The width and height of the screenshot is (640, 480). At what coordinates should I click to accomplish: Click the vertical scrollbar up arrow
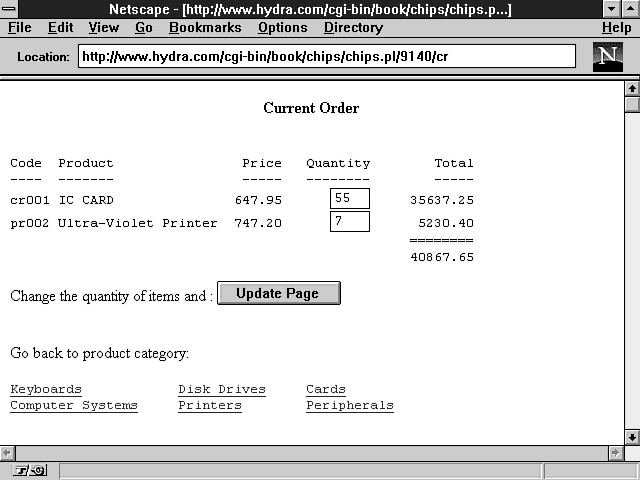tap(631, 88)
